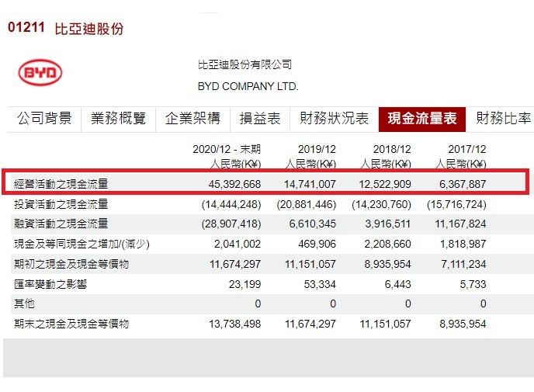Click the 現金及等同現金之增加/(減少) row label

pyautogui.click(x=81, y=244)
